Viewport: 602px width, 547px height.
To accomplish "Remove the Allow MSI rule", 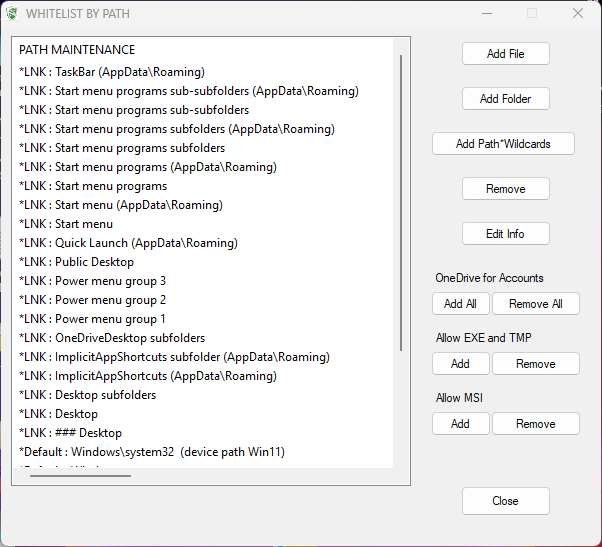I will click(x=535, y=424).
